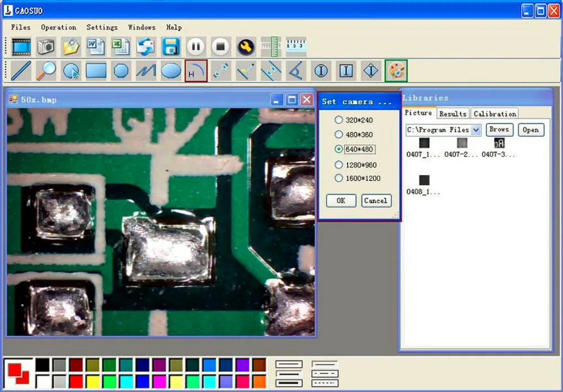Maximize the 50x.bmp image window
Screen dimensions: 563x392
292,100
